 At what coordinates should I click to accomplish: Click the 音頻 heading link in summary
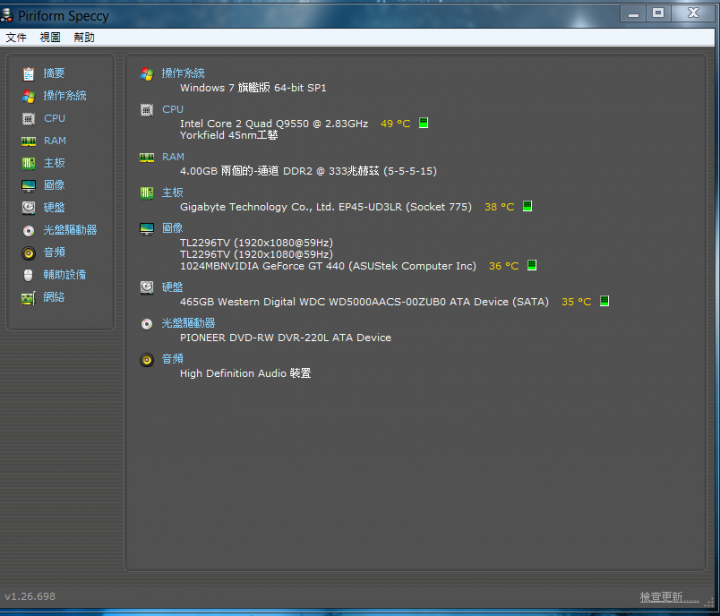coord(172,359)
